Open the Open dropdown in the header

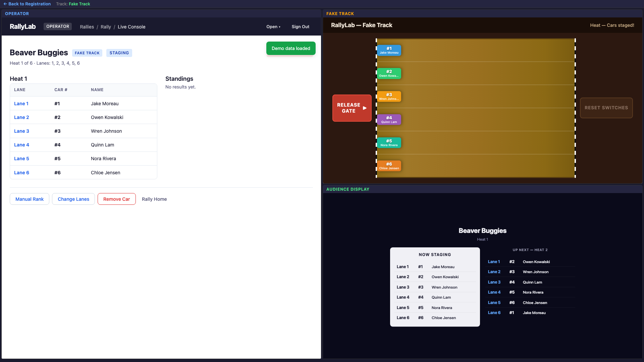[x=273, y=26]
